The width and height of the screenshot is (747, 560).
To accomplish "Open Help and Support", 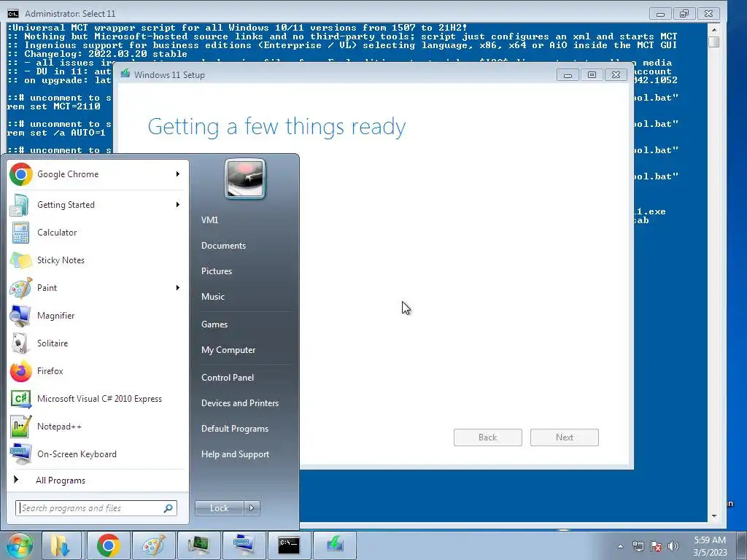I will (x=236, y=454).
